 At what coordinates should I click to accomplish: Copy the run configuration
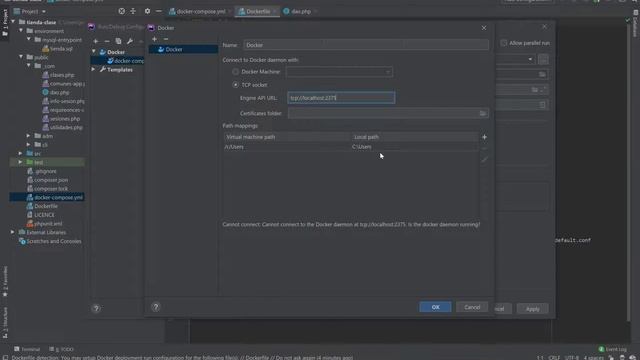(x=118, y=41)
